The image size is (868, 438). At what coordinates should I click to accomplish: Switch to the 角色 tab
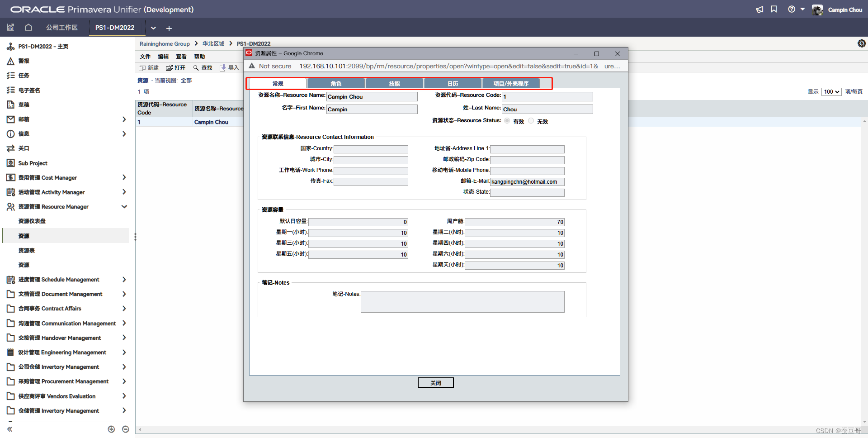336,83
